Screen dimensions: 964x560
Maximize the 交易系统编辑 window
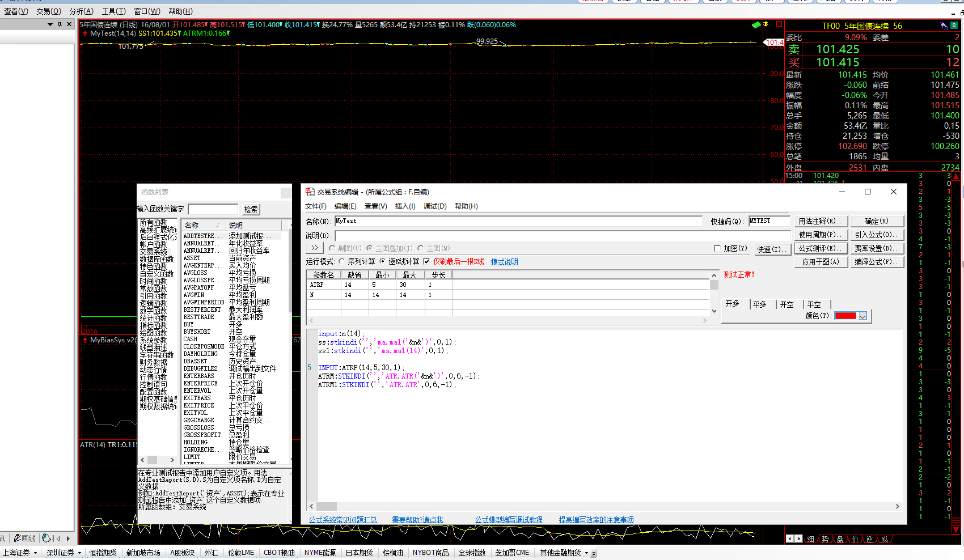tap(867, 192)
